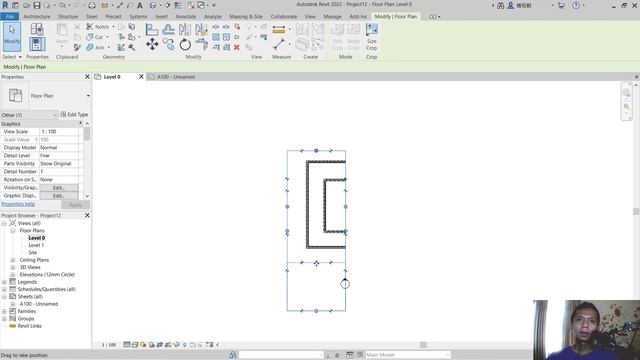Select the Text tool in quick access toolbar
The image size is (640, 360).
[x=140, y=5]
